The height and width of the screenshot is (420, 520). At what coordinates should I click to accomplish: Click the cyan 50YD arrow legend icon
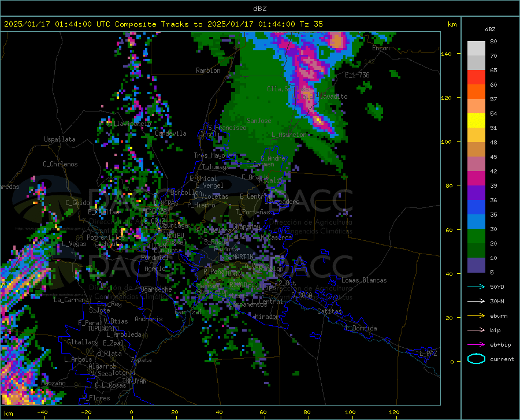coord(476,287)
